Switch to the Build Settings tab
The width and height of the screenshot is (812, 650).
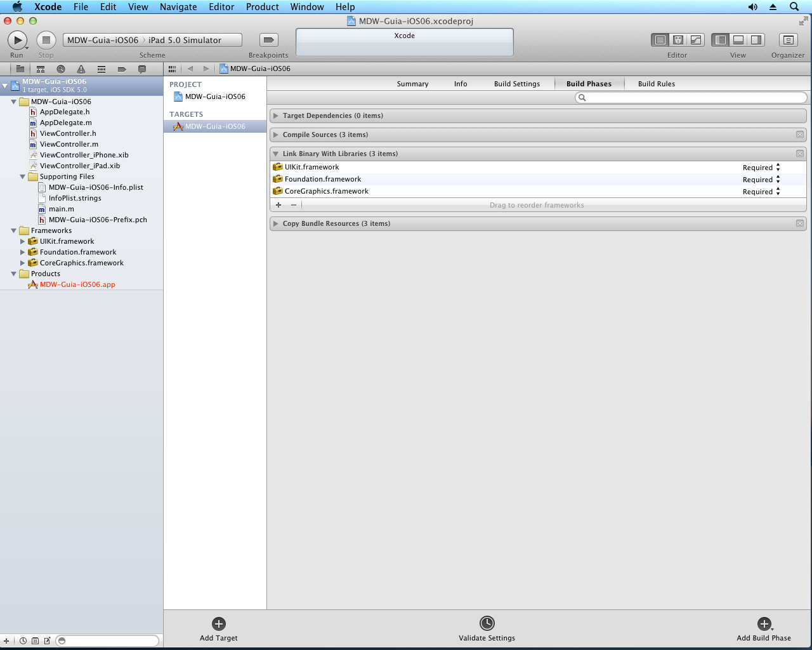[517, 84]
